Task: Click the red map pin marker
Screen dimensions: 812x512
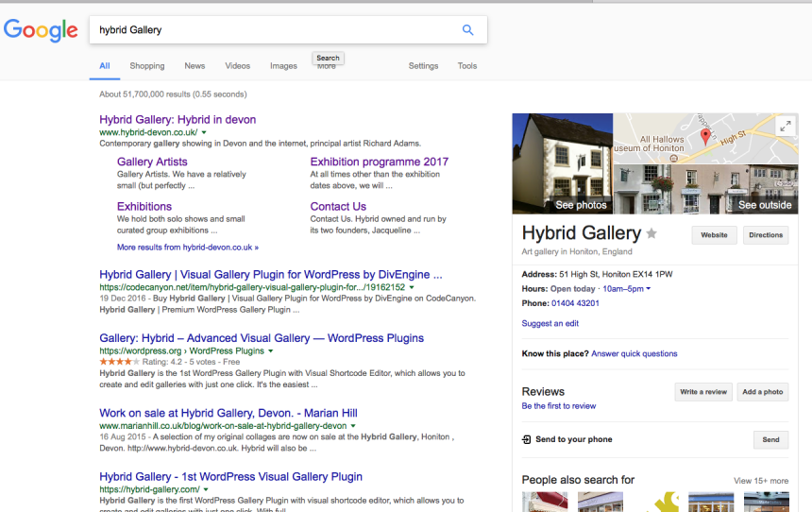Action: click(705, 137)
